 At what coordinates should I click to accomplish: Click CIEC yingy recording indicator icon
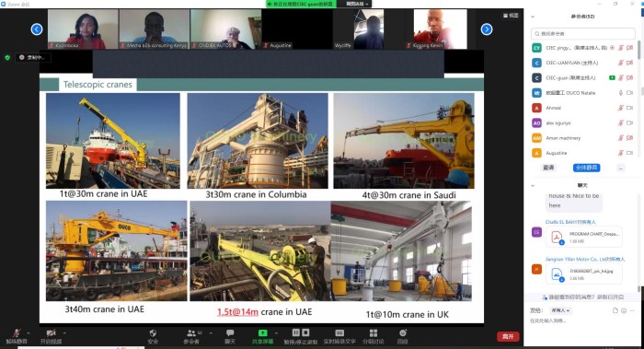coord(612,48)
